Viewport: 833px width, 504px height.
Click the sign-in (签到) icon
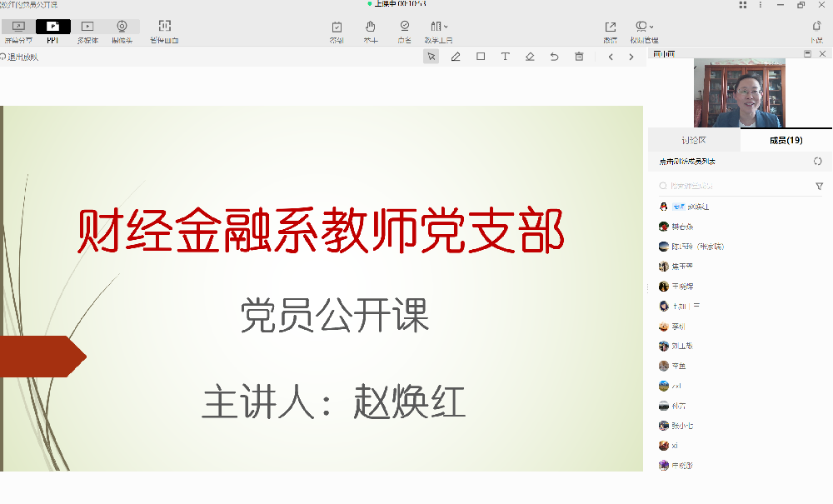coord(337,32)
